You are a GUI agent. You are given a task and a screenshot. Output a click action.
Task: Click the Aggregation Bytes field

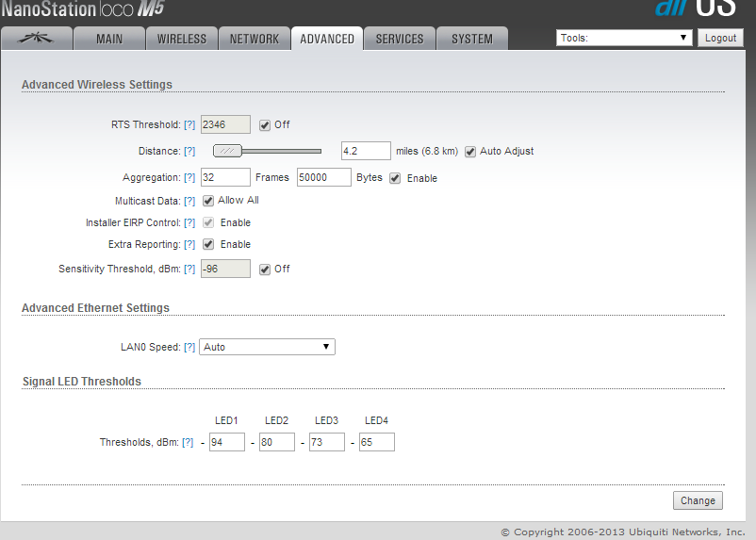(x=324, y=177)
